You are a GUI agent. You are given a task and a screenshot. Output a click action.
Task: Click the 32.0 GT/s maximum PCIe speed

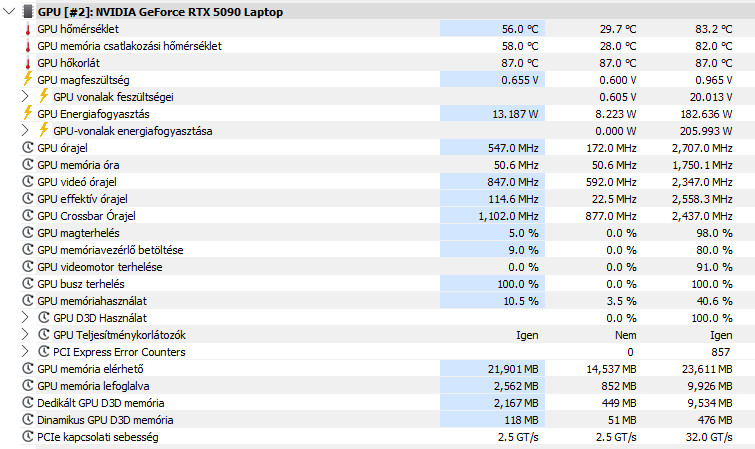(x=709, y=437)
